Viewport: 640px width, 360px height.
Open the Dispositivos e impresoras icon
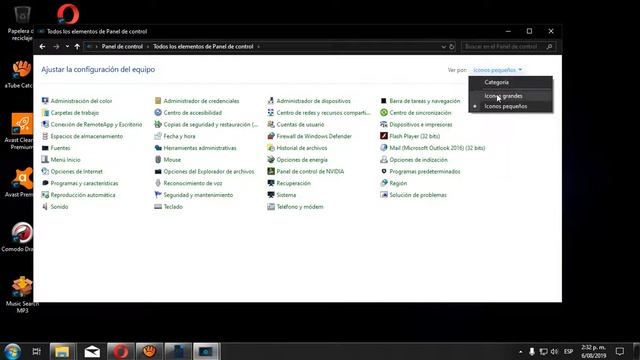tap(384, 124)
